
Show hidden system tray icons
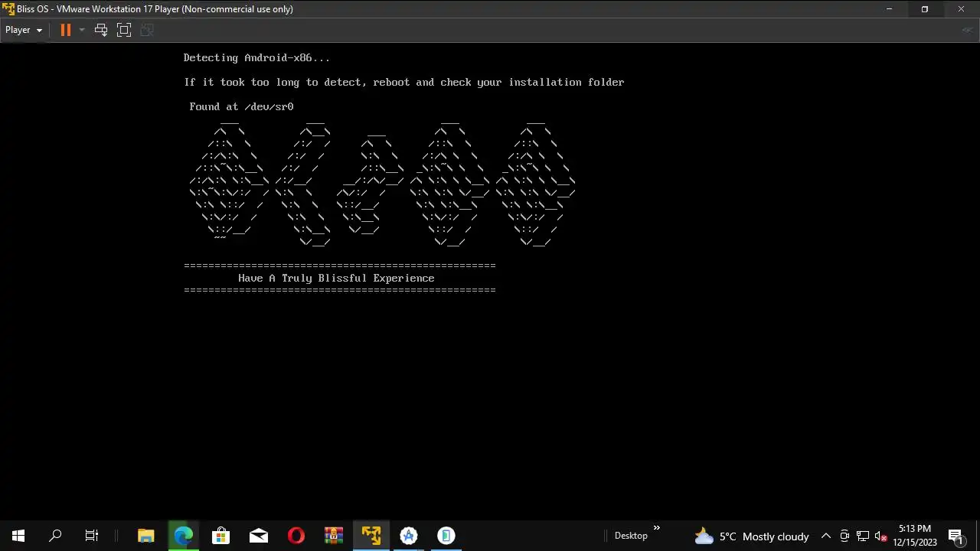826,536
